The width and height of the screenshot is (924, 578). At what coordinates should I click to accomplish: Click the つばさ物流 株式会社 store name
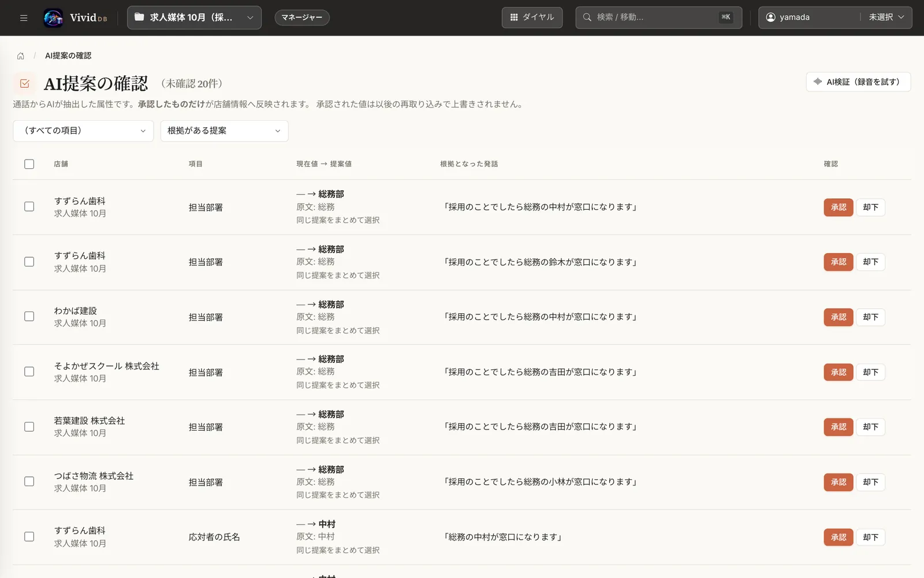tap(94, 476)
